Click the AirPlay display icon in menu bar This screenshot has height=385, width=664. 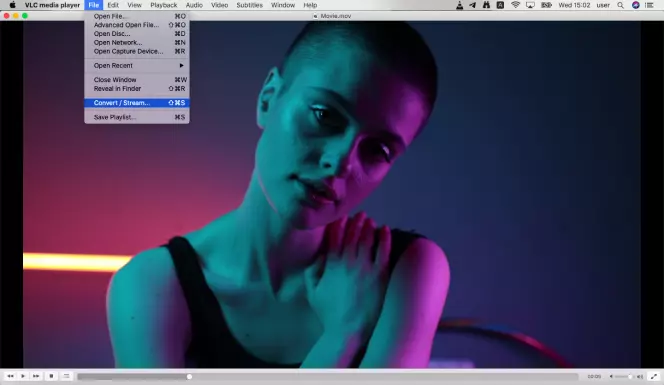tap(530, 5)
